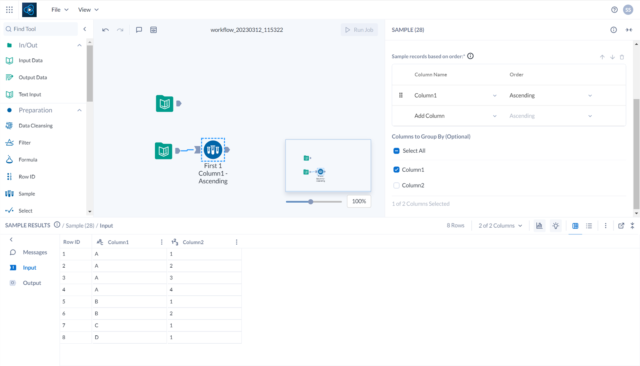Viewport: 640px width, 366px height.
Task: Click the redo arrow icon
Action: point(120,30)
